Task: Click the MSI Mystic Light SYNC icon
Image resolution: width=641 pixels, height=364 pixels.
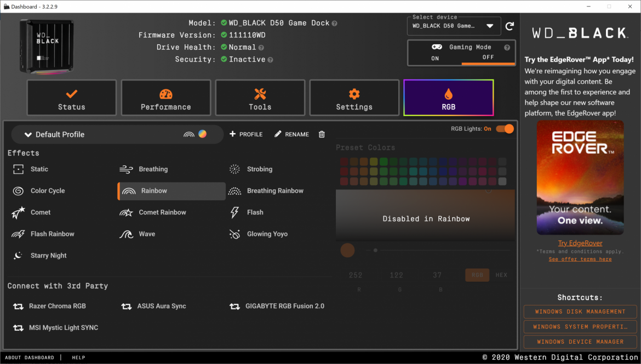Action: (x=18, y=328)
